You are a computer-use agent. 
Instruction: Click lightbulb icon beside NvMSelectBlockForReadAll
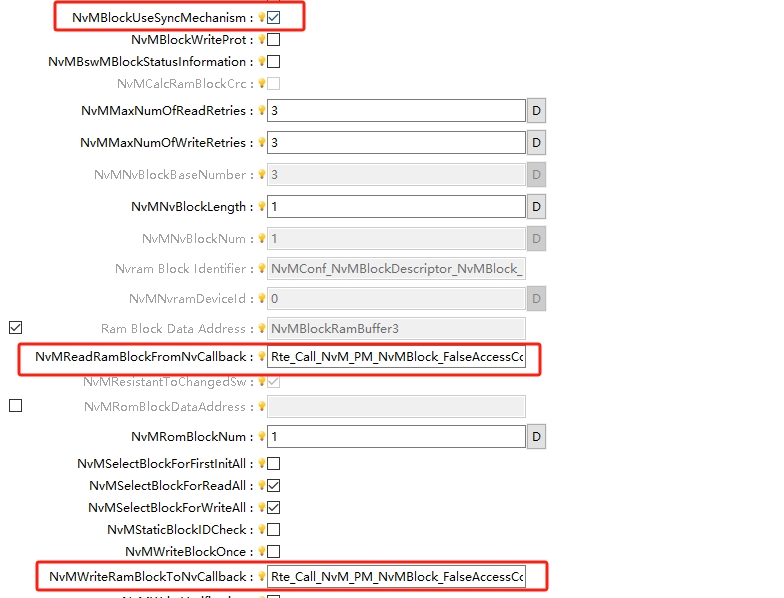262,485
